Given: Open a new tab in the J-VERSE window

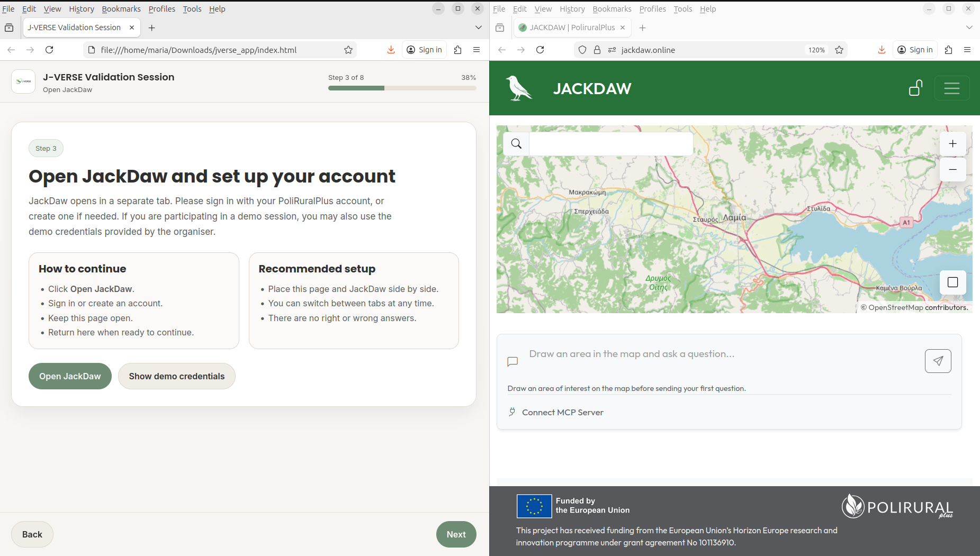Looking at the screenshot, I should (152, 28).
